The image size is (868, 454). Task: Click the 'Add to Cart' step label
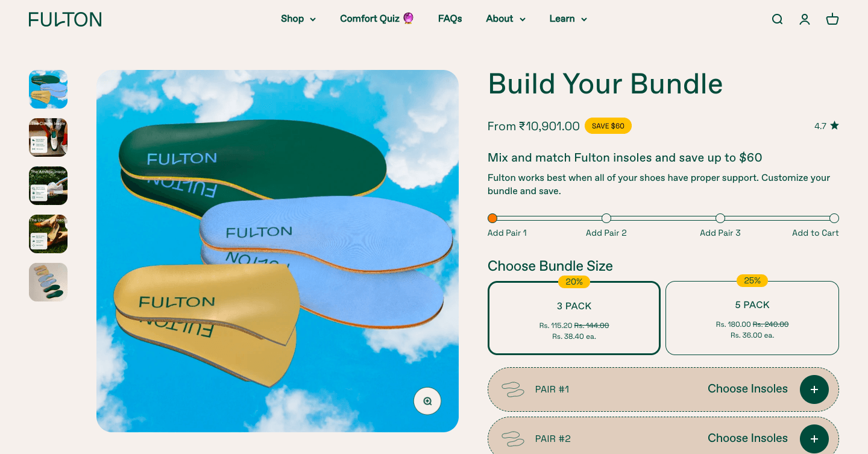point(816,233)
